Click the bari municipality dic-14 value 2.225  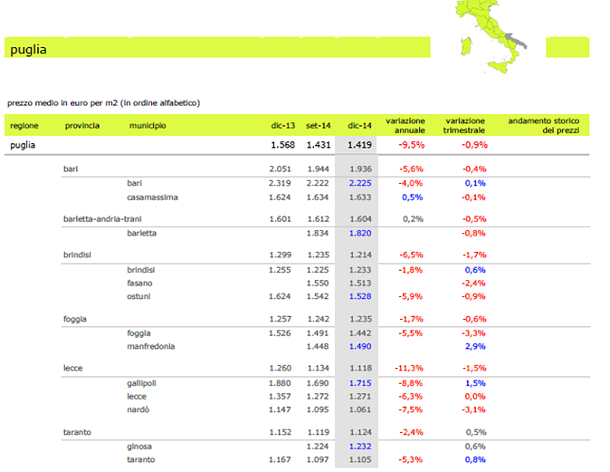[x=360, y=183]
